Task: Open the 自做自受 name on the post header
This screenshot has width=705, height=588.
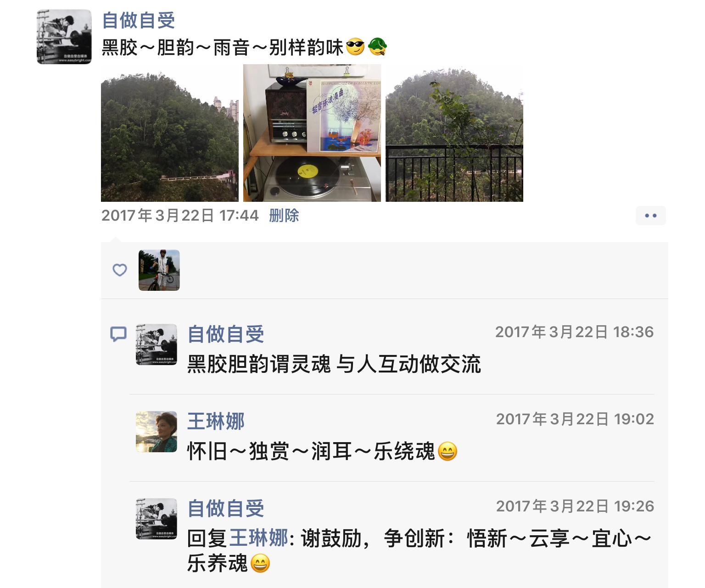Action: (139, 20)
